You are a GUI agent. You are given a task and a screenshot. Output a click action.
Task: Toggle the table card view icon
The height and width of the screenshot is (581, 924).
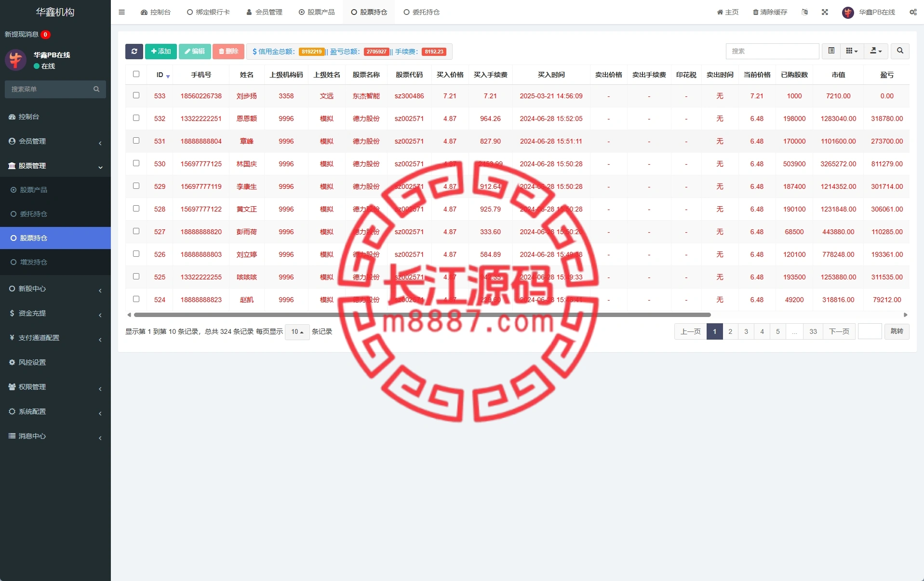(x=831, y=51)
